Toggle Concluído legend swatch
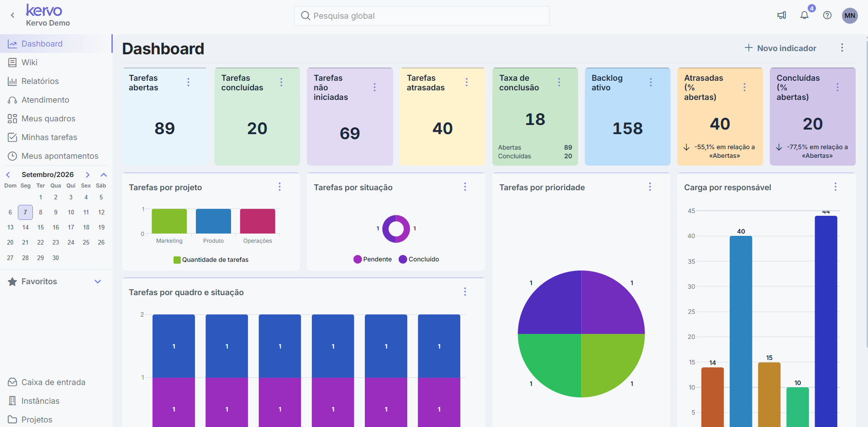 pos(403,259)
